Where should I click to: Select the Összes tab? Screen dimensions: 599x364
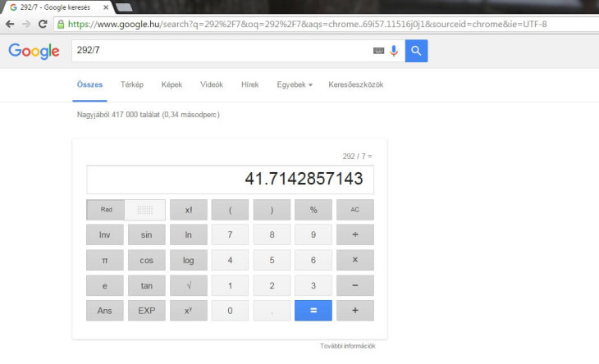(89, 84)
